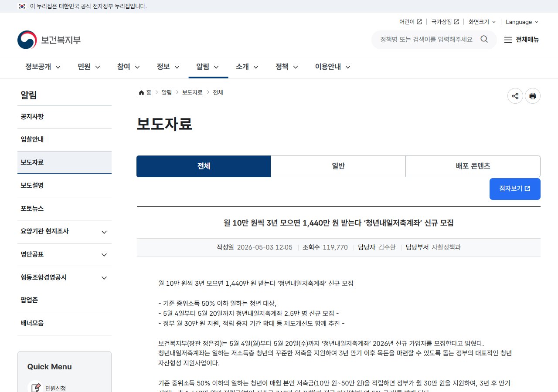
Task: Click the view count 119,770
Action: point(335,247)
